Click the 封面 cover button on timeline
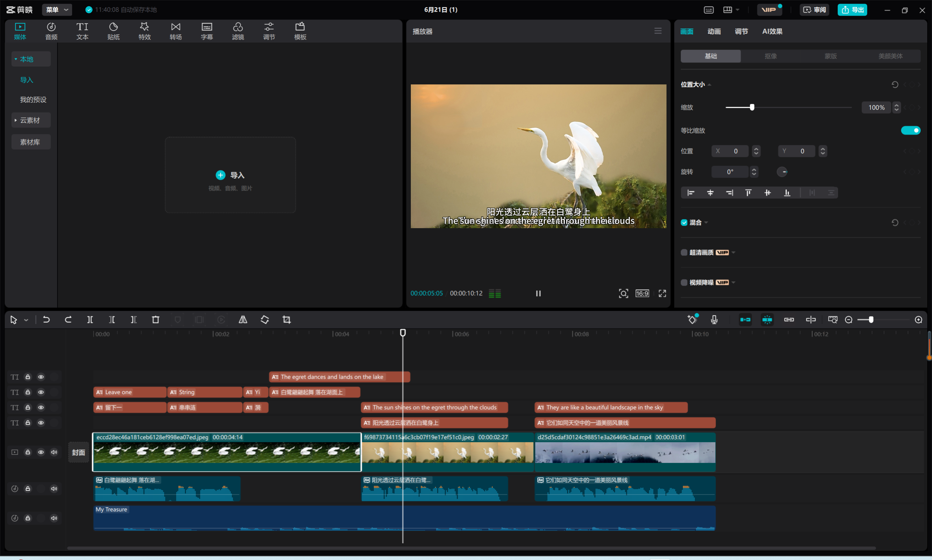This screenshot has width=932, height=560. tap(78, 452)
